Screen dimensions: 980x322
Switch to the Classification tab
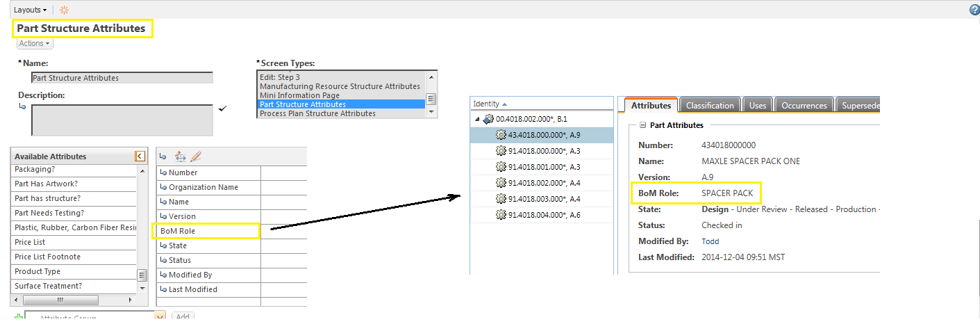point(710,106)
